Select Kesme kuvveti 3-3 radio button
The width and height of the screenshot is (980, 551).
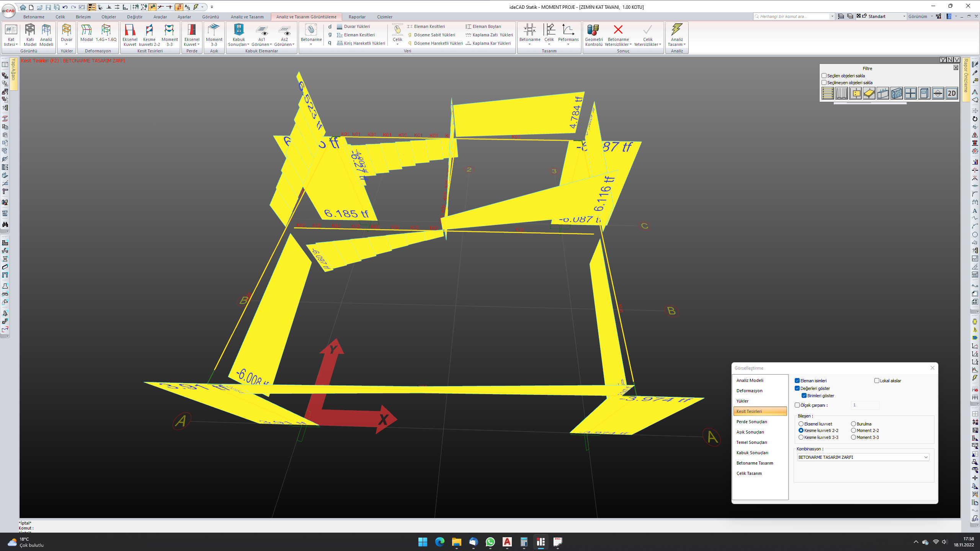(801, 437)
